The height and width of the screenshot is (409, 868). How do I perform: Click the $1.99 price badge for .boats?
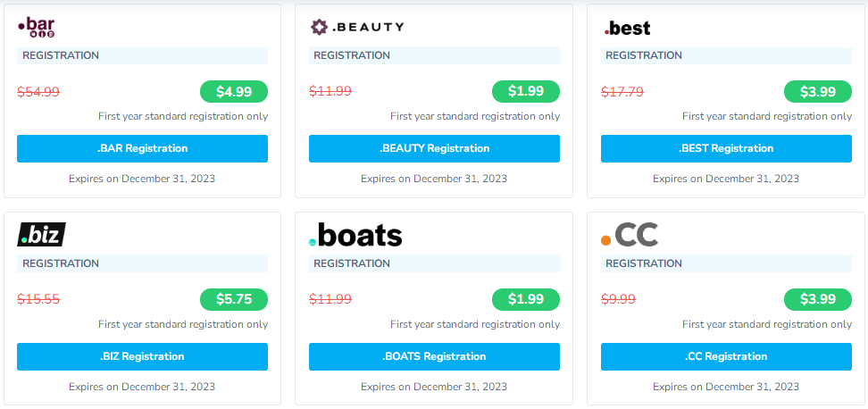coord(526,299)
